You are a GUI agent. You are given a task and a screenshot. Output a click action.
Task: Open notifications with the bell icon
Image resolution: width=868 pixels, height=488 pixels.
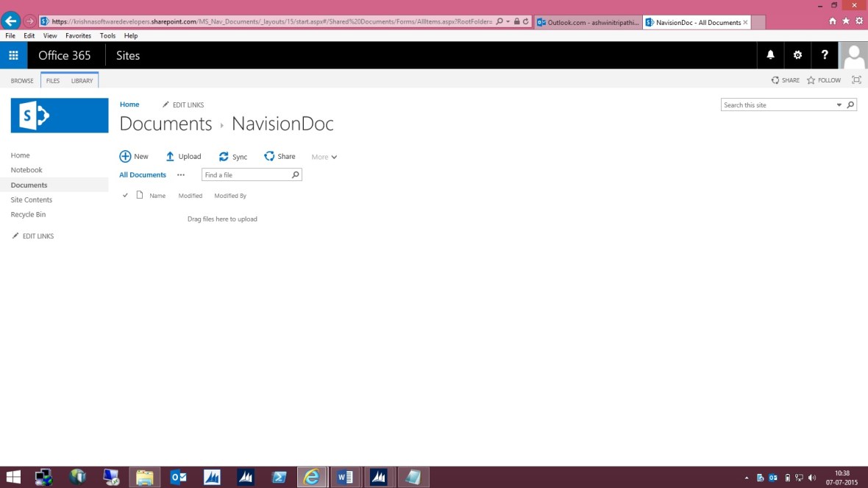pos(770,54)
